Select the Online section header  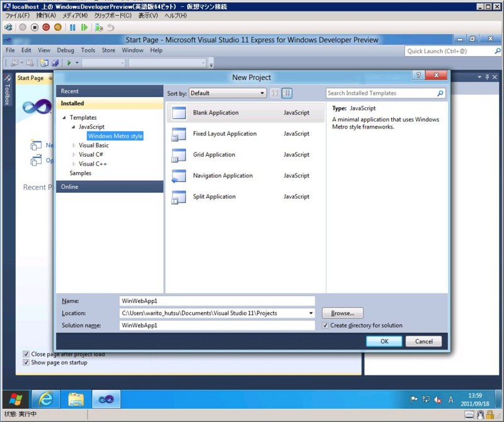(x=110, y=186)
